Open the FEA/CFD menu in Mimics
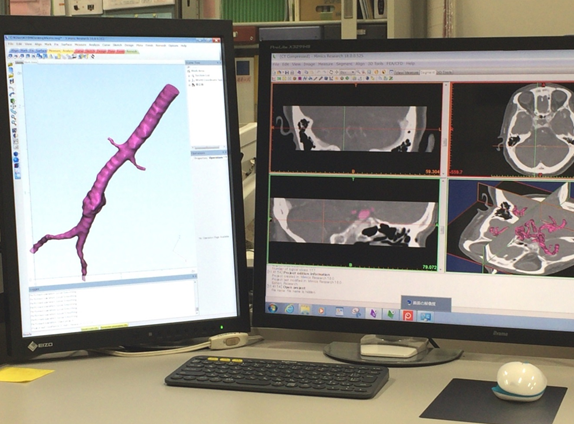Viewport: 574px width, 424px height. 395,63
